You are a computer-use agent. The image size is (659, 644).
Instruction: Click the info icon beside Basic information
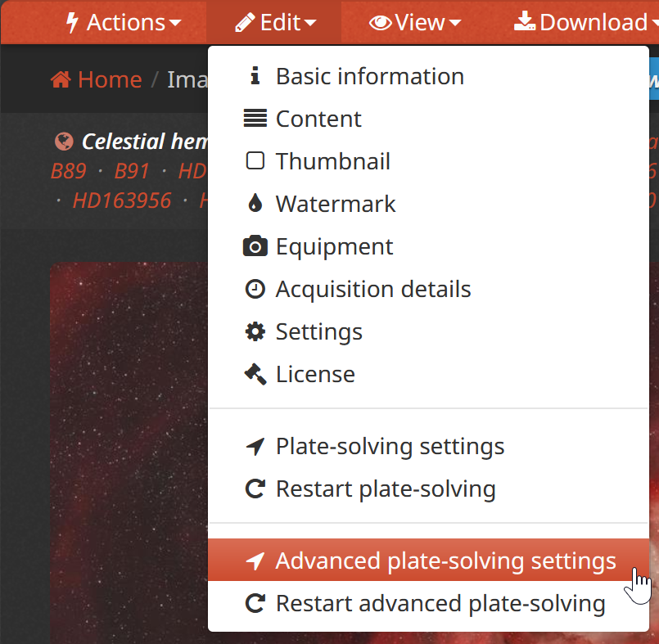coord(255,76)
